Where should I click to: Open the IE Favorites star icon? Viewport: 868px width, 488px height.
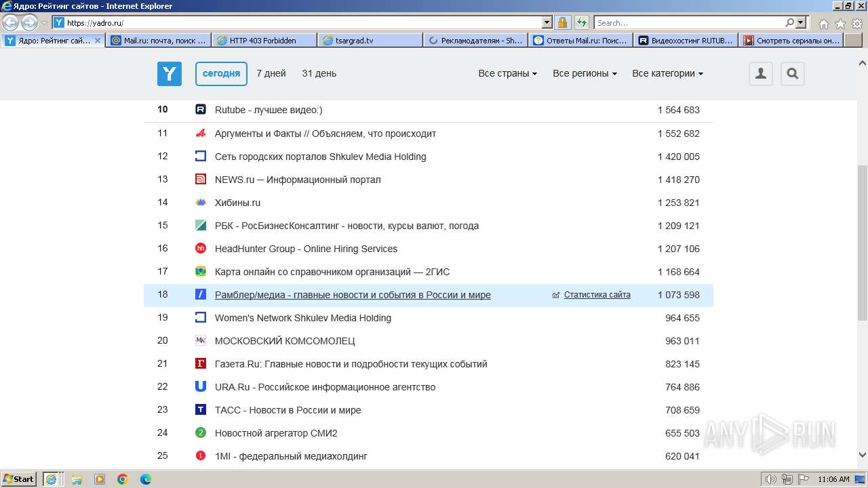click(840, 23)
